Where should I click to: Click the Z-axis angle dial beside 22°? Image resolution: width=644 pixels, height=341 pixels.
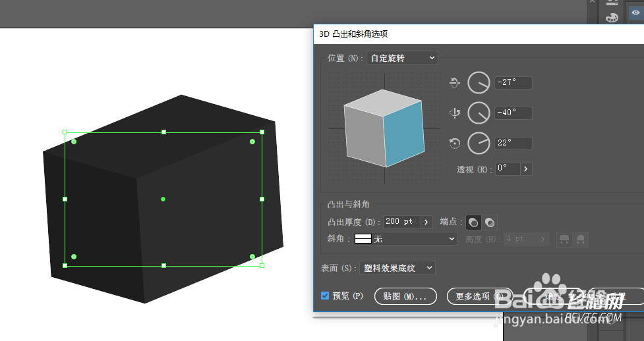(479, 144)
